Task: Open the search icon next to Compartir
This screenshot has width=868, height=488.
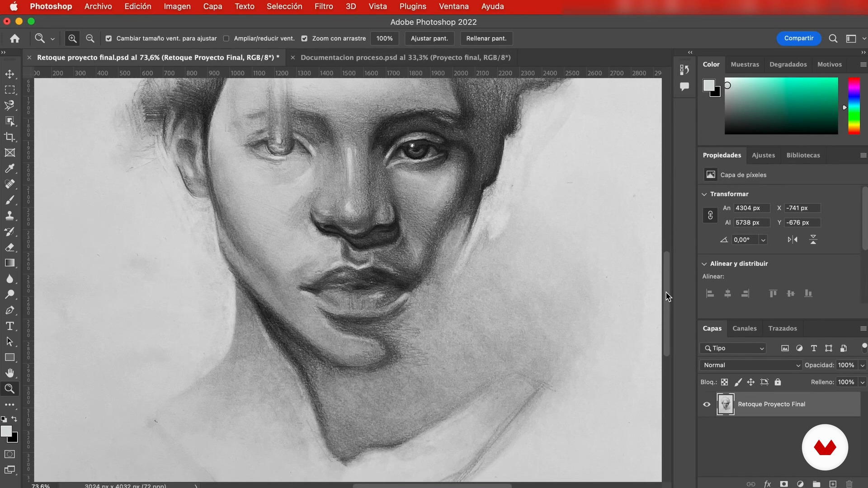Action: tap(833, 38)
